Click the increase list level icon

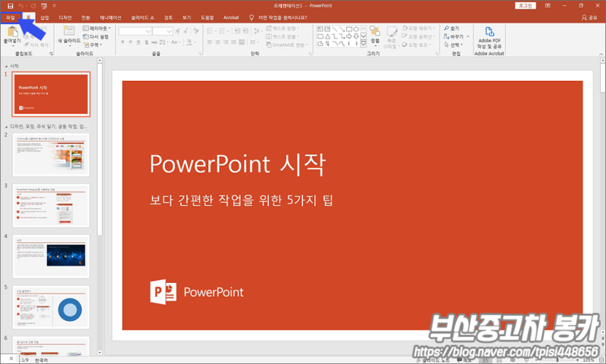coord(245,31)
